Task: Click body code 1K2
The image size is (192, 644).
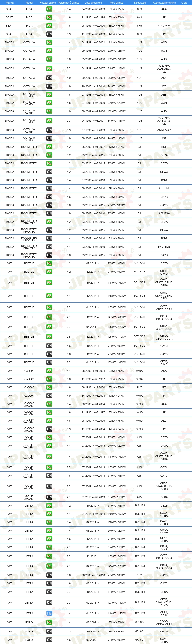Action: tap(139, 575)
